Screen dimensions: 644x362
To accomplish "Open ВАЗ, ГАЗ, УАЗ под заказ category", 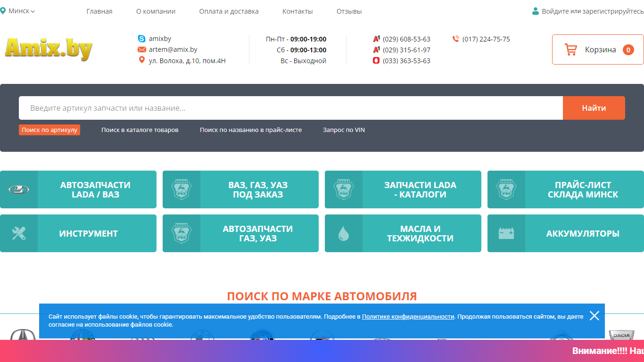I will [240, 189].
